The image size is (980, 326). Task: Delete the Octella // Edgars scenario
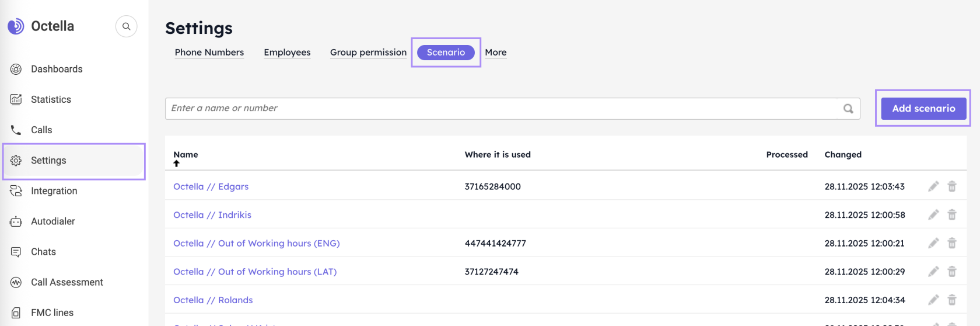click(952, 186)
